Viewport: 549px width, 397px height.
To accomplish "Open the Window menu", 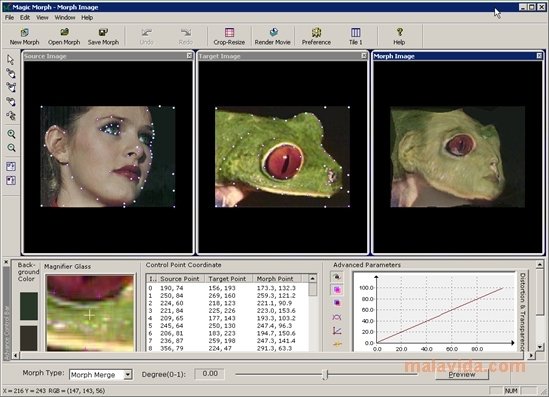I will point(65,18).
